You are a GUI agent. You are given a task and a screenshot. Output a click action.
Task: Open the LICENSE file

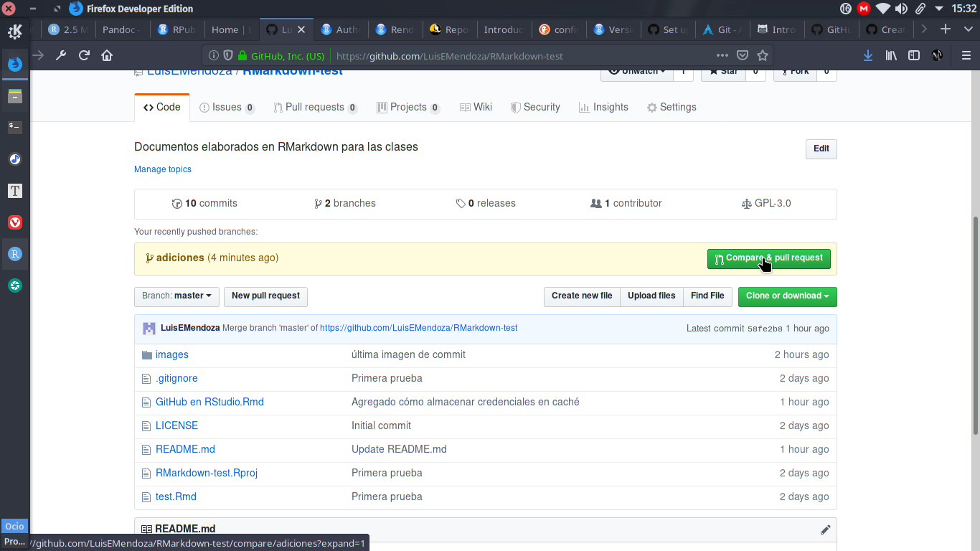tap(176, 425)
